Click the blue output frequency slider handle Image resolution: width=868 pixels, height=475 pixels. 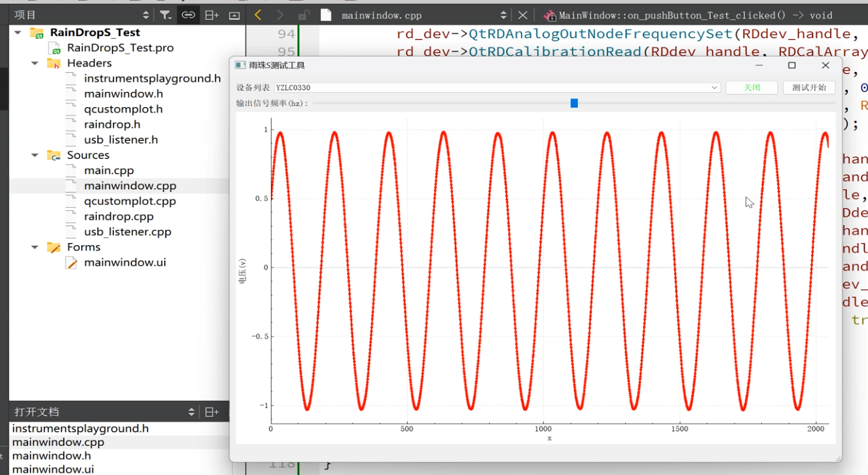tap(574, 104)
